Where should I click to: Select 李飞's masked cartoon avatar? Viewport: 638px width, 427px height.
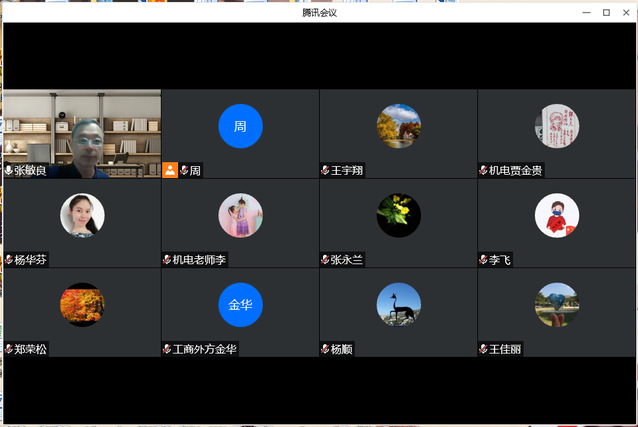(556, 215)
